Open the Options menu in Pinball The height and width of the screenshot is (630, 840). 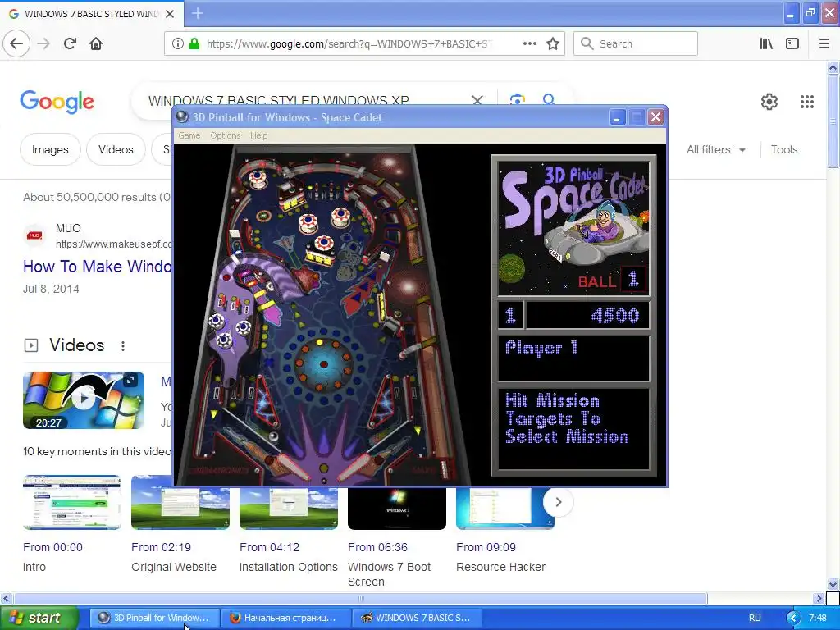[x=225, y=135]
